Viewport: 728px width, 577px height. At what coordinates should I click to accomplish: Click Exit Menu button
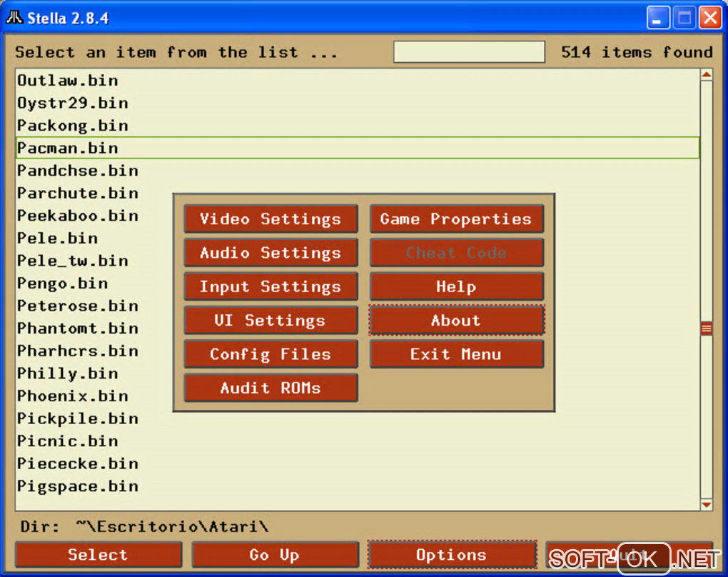(456, 354)
